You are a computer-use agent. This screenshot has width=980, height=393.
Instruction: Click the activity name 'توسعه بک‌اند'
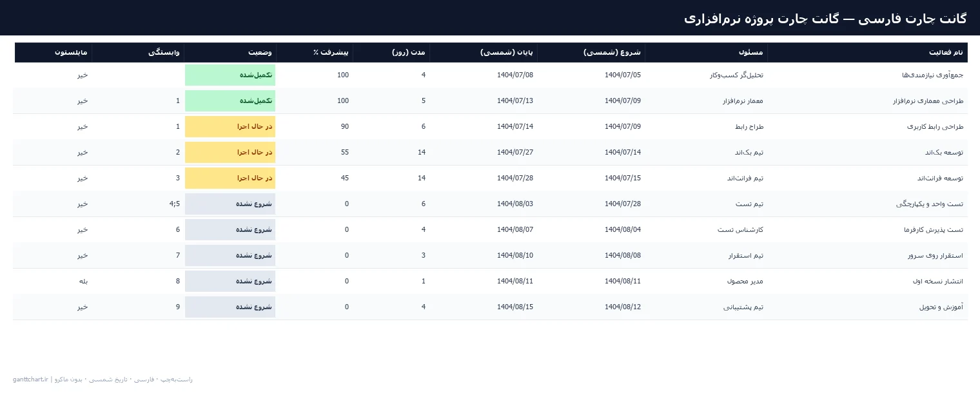tap(944, 152)
